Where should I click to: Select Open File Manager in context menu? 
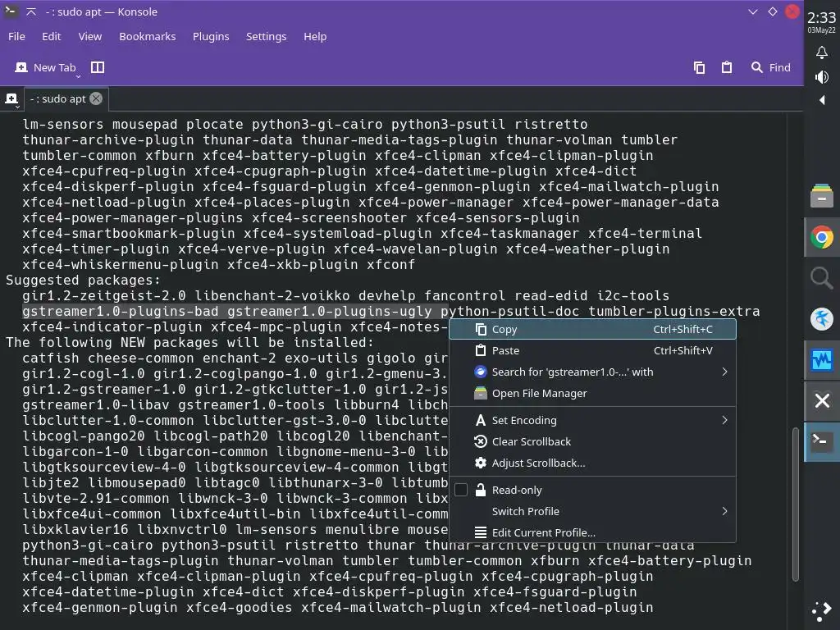click(592, 394)
